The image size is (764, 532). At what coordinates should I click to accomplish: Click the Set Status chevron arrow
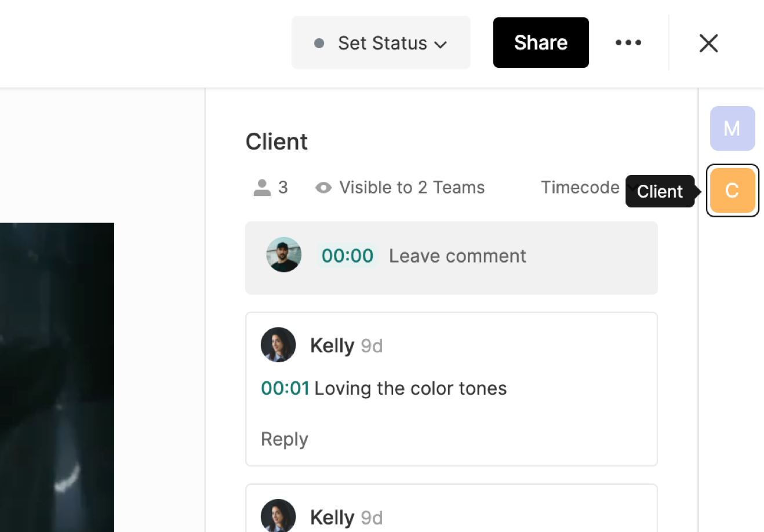point(441,45)
